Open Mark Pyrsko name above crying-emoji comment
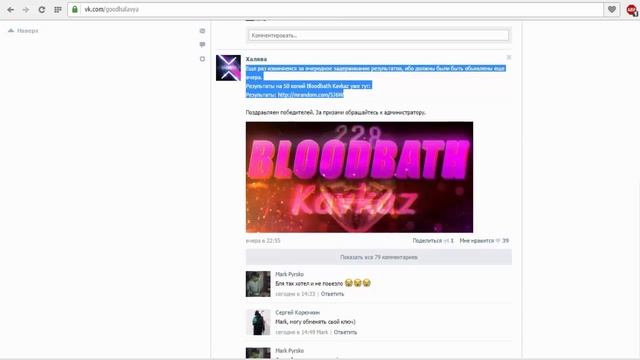 (x=289, y=274)
